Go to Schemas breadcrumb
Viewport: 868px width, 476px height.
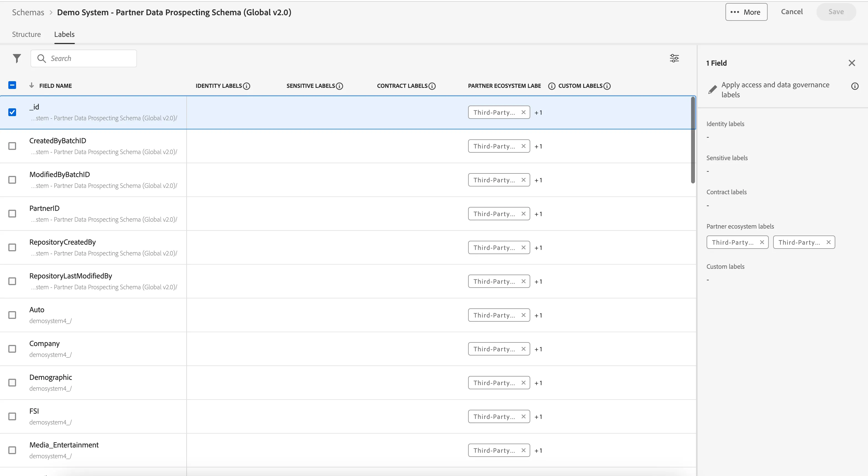28,12
